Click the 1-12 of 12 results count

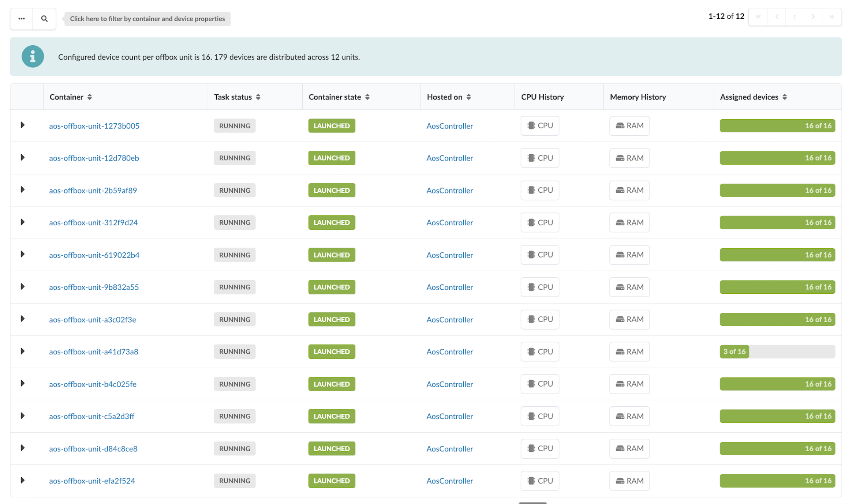pos(726,16)
